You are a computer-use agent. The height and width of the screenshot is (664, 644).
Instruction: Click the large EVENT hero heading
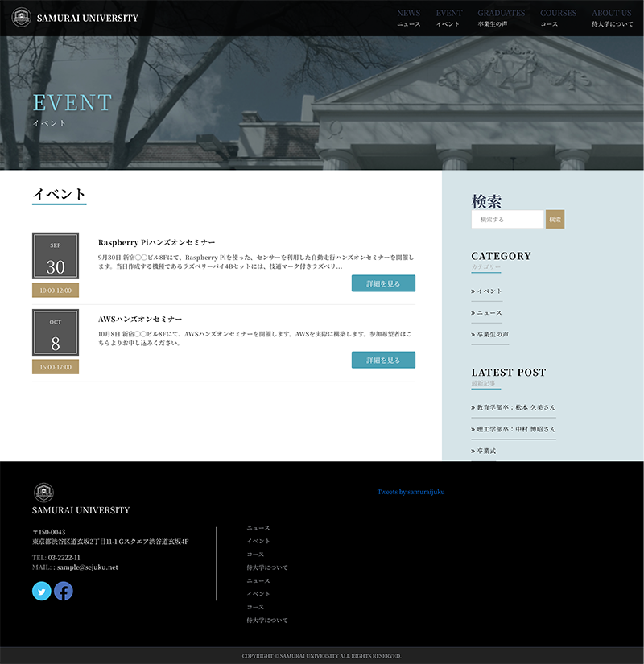tap(72, 103)
